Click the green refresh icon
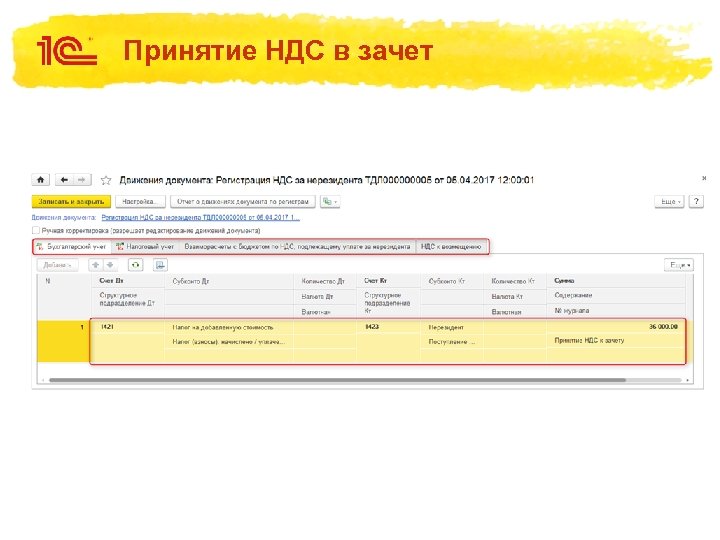Image resolution: width=720 pixels, height=540 pixels. [135, 265]
